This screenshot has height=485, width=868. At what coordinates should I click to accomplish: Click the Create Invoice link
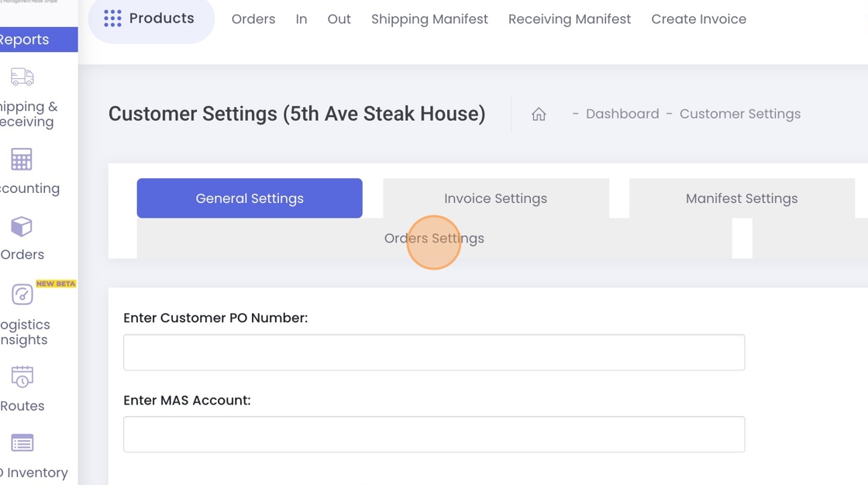click(x=698, y=19)
